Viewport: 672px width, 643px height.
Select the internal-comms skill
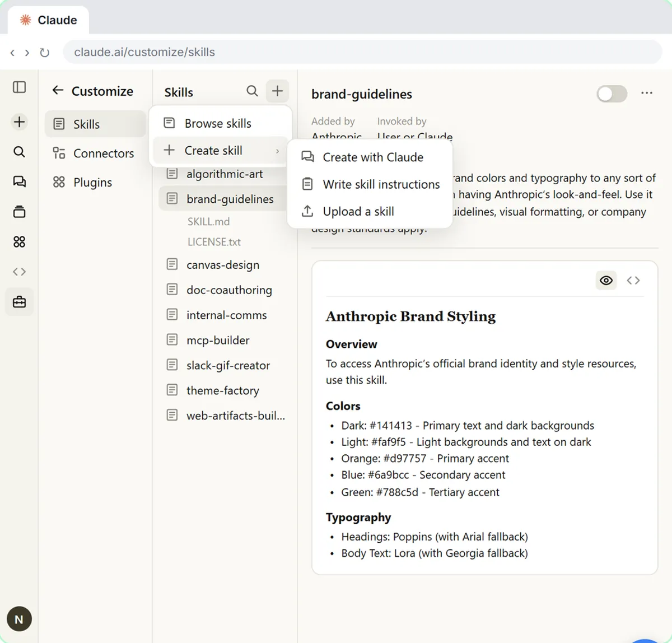point(224,315)
